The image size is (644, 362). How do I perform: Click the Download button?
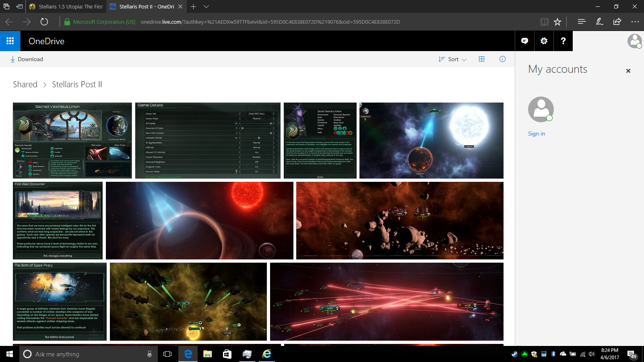[27, 59]
